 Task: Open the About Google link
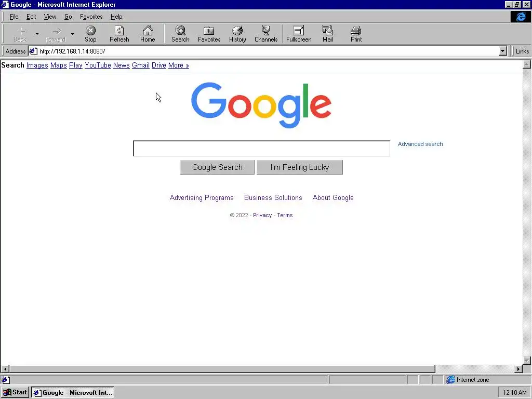[x=333, y=197]
